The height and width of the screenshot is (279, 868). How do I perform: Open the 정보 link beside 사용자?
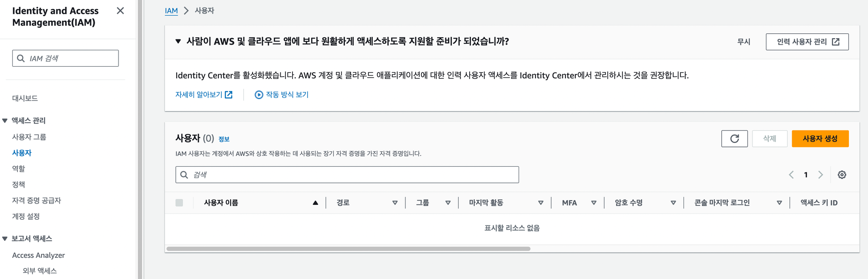(224, 139)
